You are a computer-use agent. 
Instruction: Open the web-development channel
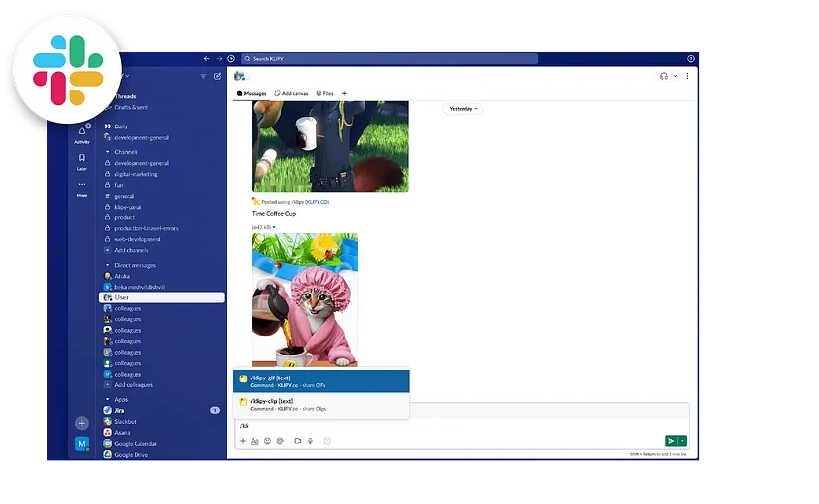[x=136, y=239]
